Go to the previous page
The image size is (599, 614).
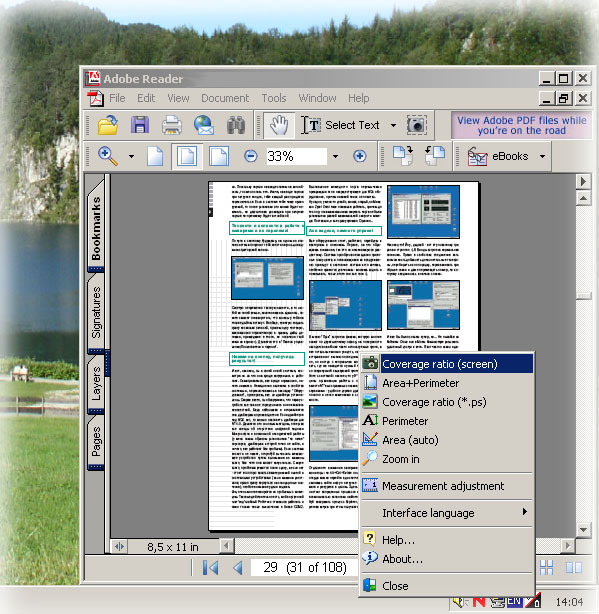(237, 567)
